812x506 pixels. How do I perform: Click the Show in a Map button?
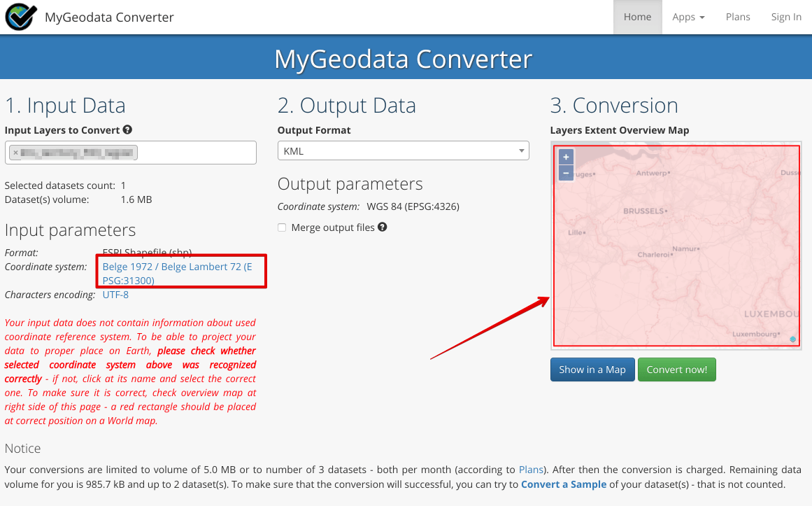click(x=592, y=370)
